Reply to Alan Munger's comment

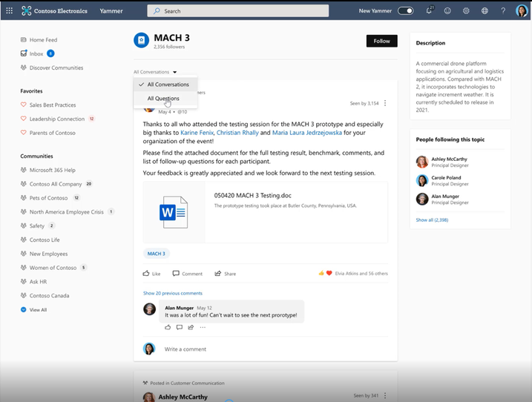click(x=180, y=327)
